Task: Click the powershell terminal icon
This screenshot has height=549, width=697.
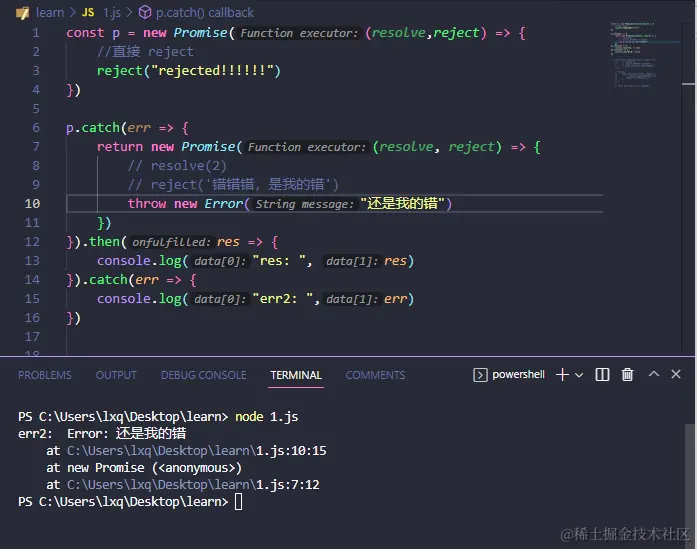Action: coord(480,375)
